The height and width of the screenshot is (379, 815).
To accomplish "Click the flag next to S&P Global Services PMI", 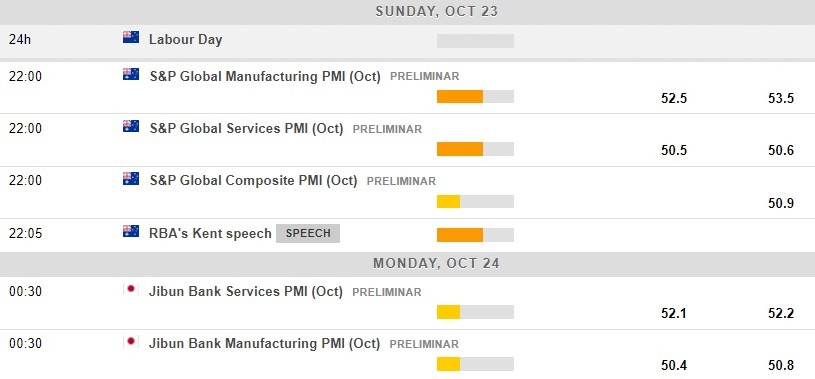I will [x=131, y=126].
